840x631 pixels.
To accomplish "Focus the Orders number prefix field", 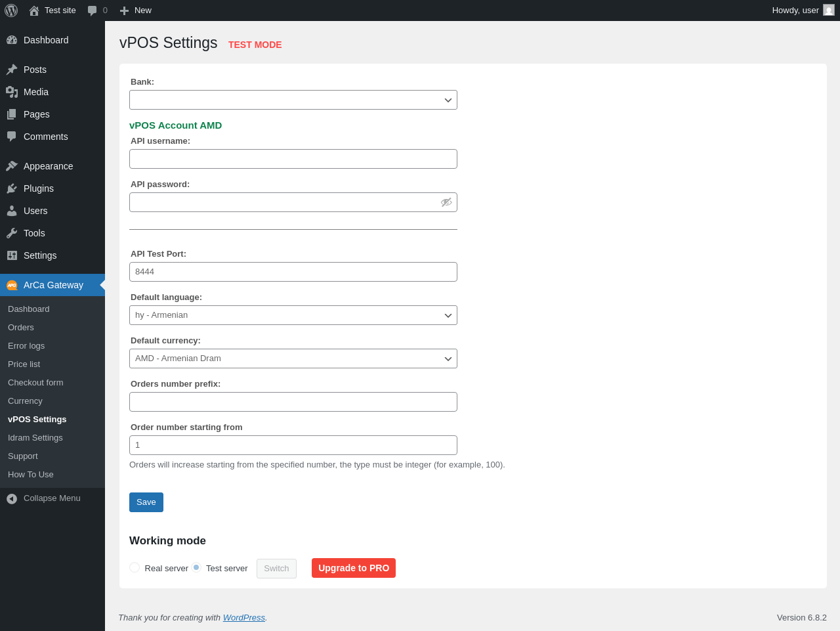I will pyautogui.click(x=293, y=402).
